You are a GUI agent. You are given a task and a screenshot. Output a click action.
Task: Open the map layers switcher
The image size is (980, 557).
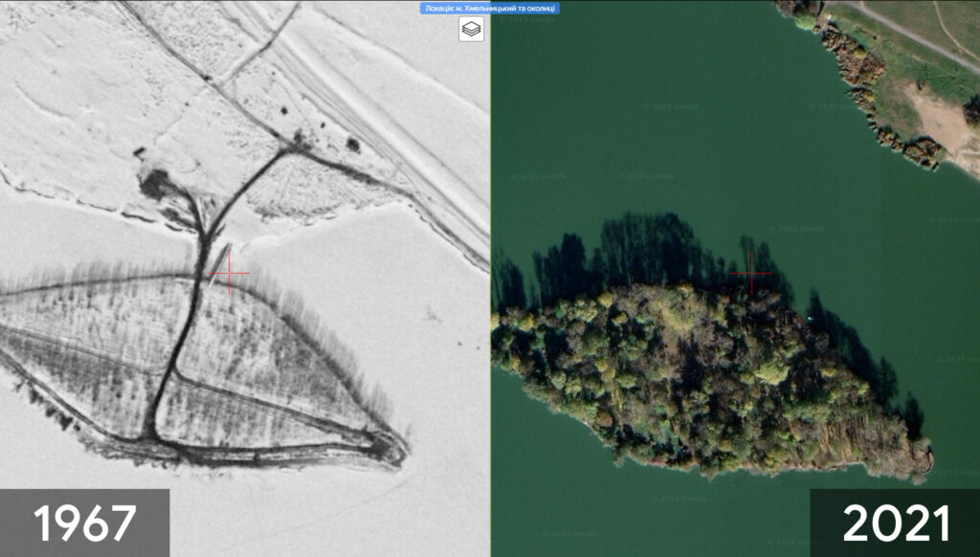pos(471,30)
